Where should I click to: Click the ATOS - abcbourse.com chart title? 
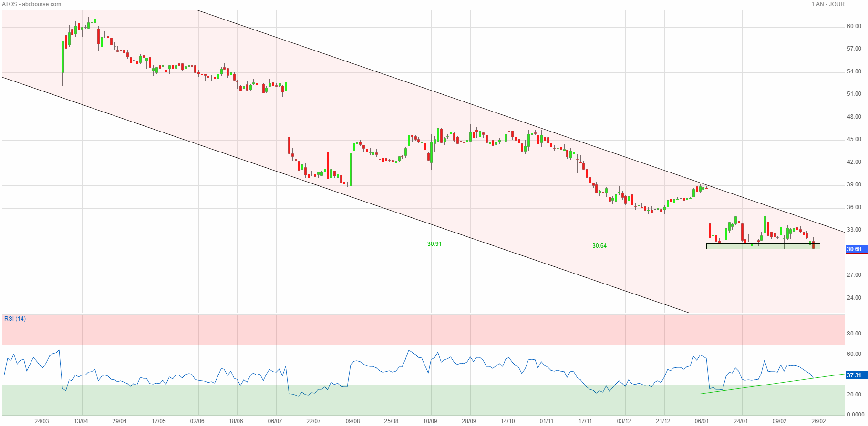coord(31,4)
